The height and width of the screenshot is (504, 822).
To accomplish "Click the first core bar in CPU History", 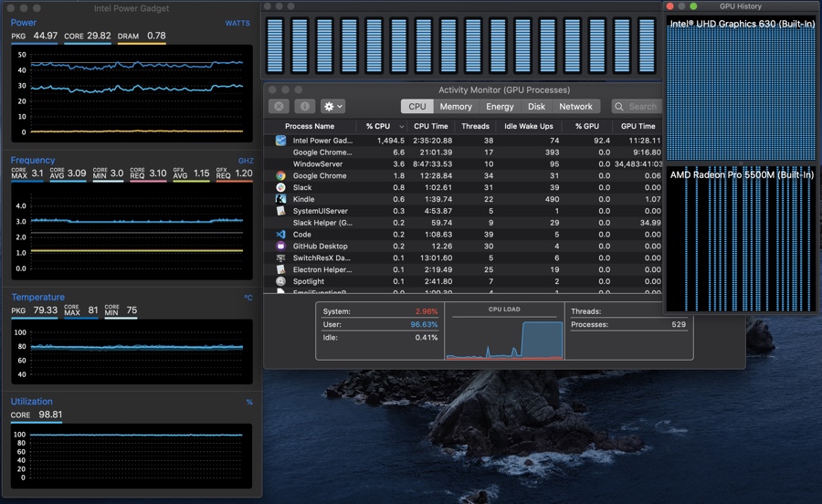I will click(x=275, y=45).
